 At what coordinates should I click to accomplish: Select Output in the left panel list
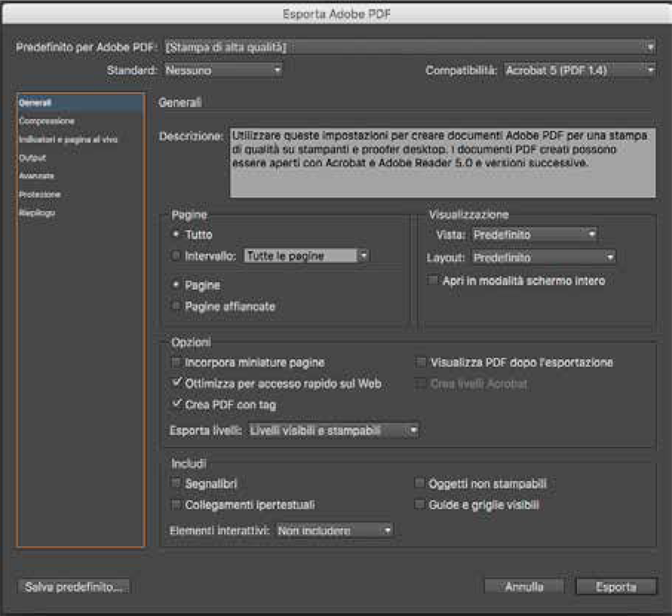pos(80,158)
